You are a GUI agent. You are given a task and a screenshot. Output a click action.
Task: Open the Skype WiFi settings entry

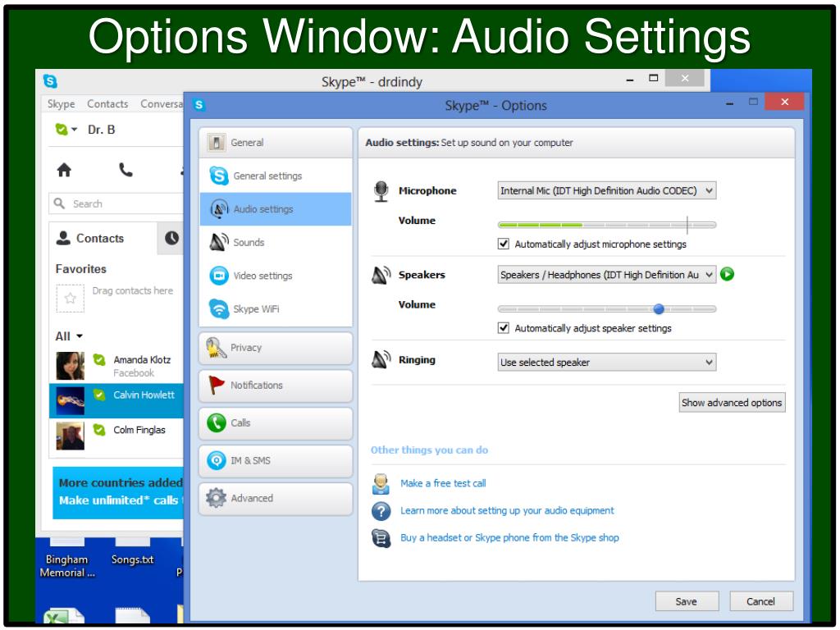click(x=276, y=308)
